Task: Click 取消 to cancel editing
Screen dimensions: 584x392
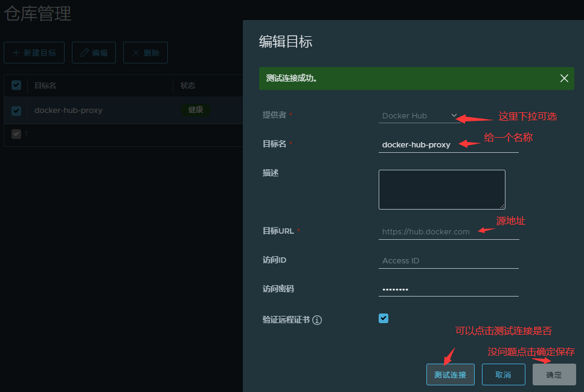Action: pos(503,374)
